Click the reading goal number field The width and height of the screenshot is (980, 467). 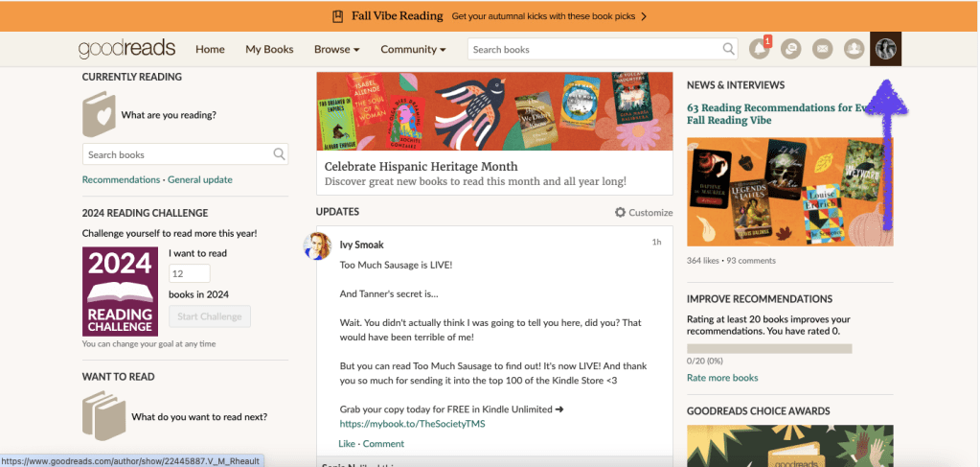pos(189,273)
